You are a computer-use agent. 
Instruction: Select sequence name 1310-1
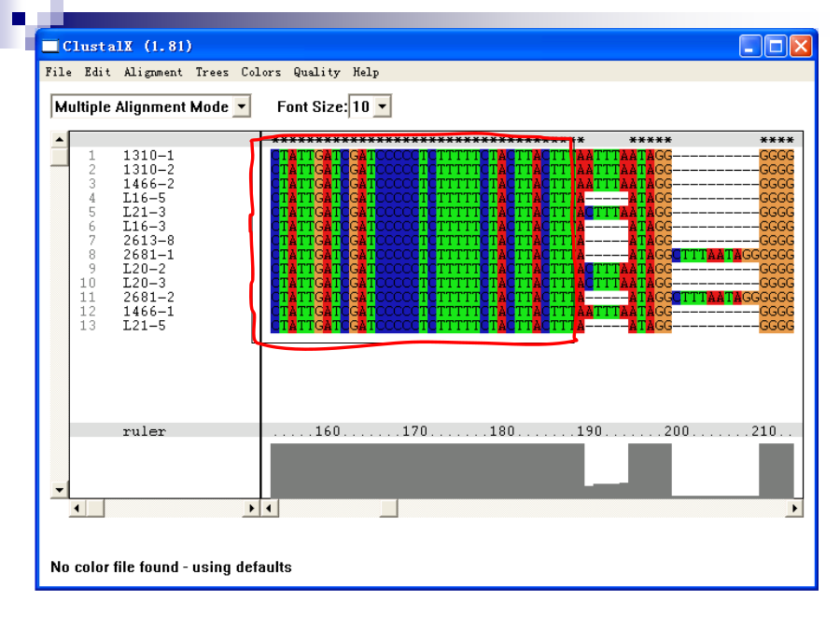coord(148,155)
